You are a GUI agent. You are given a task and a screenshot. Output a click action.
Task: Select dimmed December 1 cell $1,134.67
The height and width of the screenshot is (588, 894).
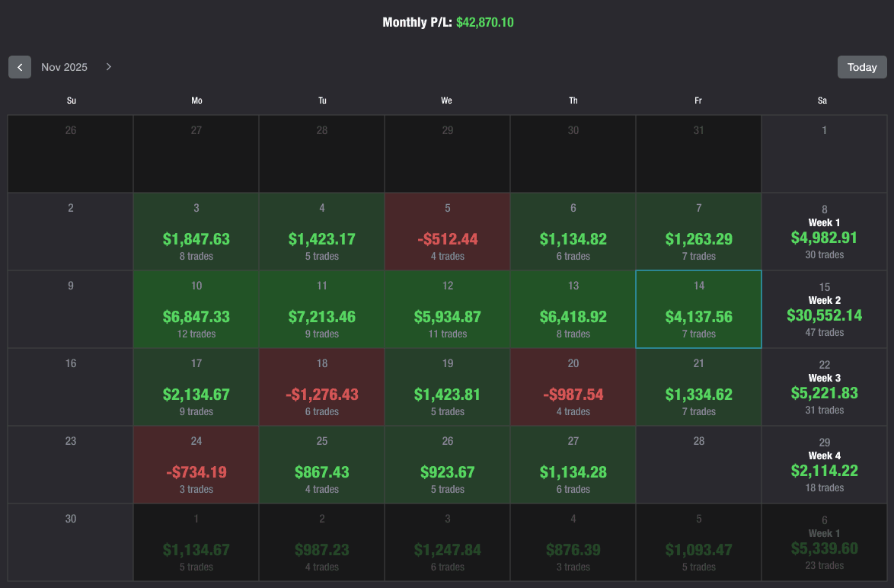[196, 542]
